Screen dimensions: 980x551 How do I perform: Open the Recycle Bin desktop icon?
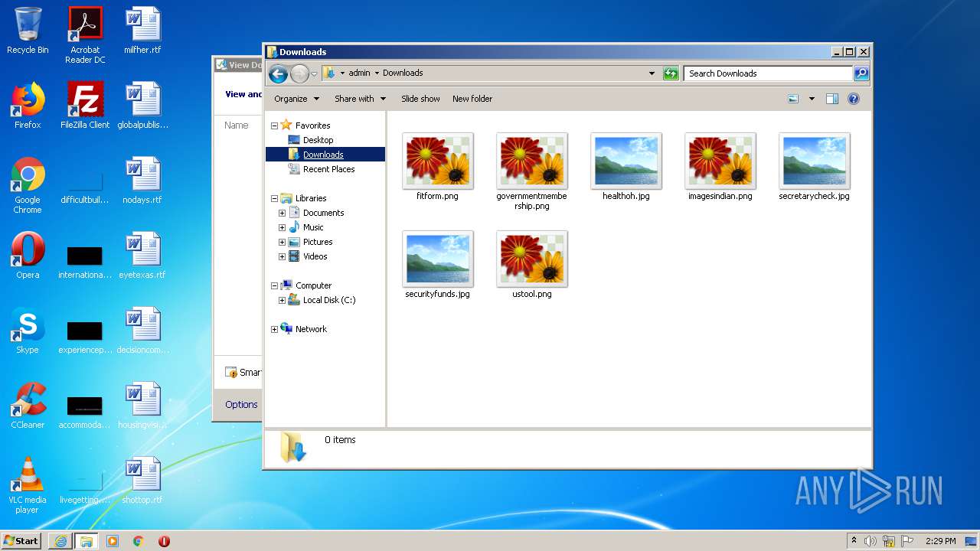(28, 31)
